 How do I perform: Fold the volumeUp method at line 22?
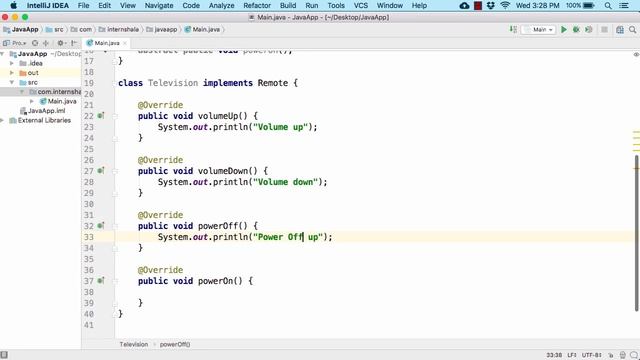click(115, 116)
